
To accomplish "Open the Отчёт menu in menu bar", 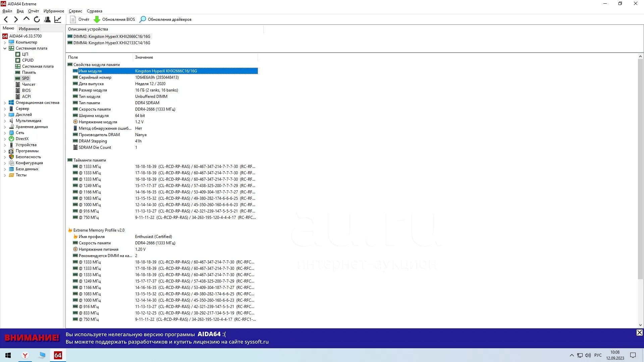I will point(34,11).
